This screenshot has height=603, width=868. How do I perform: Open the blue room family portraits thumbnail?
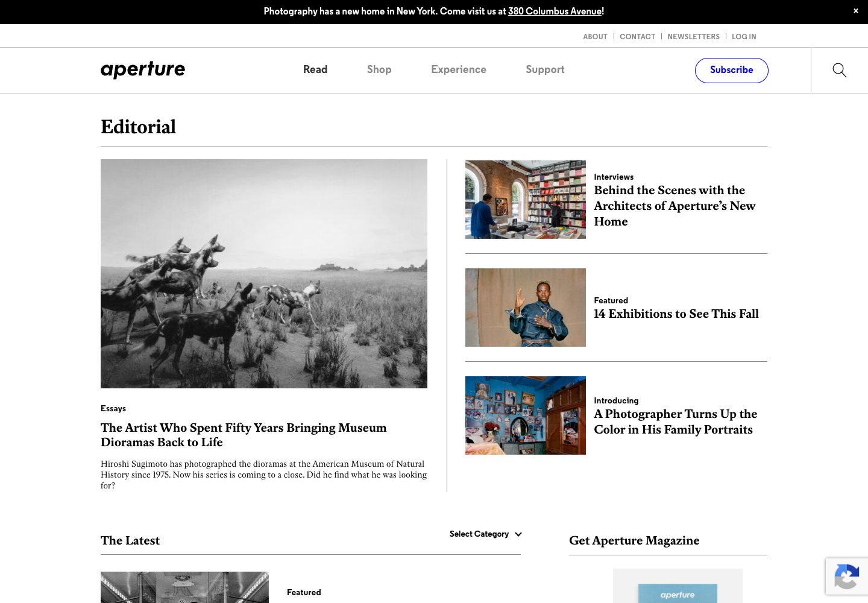[x=526, y=415]
